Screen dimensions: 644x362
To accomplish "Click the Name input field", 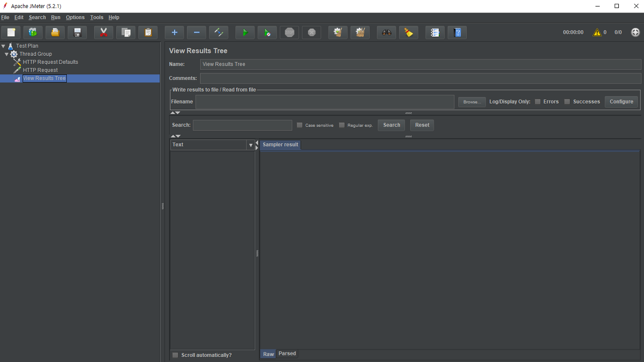I will [x=421, y=64].
